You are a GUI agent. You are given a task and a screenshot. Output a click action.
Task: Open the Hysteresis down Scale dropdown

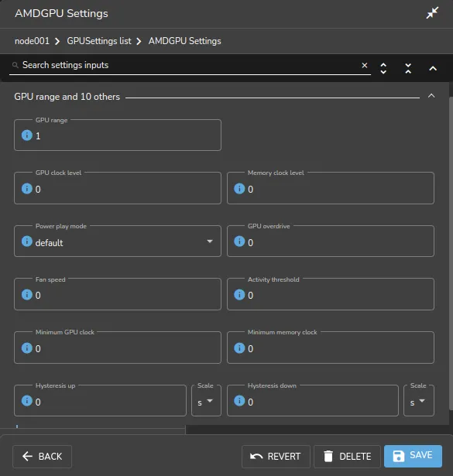tap(419, 402)
